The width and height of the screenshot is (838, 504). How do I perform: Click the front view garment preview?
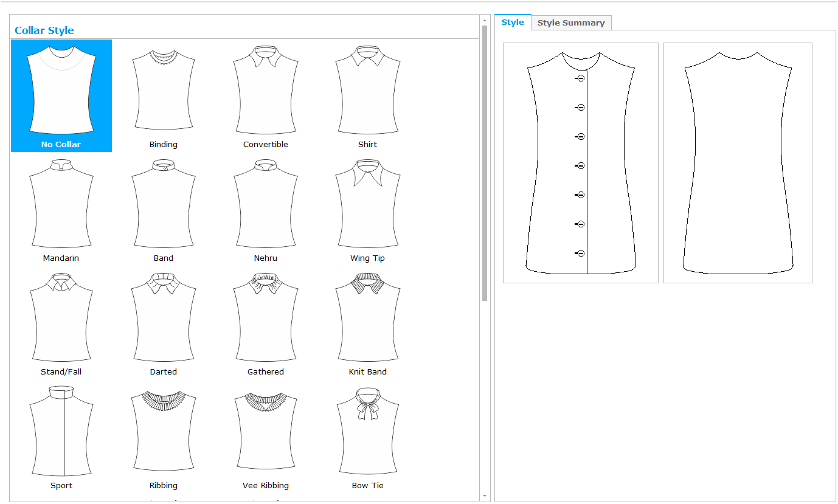(581, 163)
